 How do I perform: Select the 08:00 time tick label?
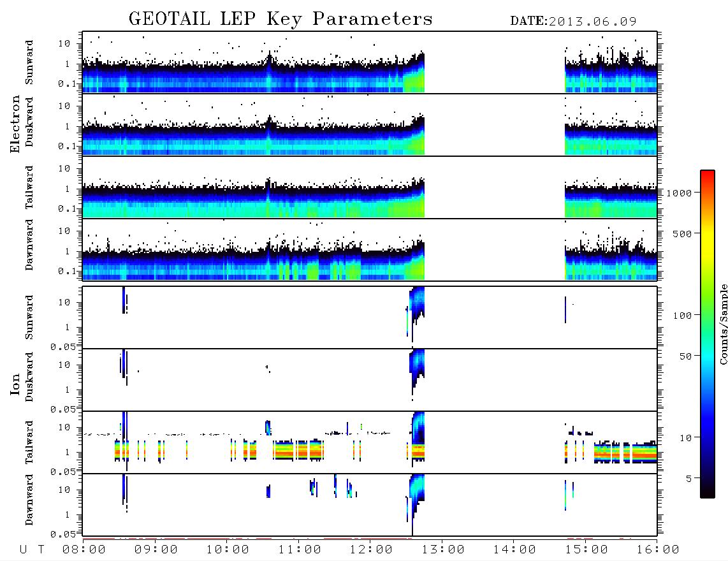(x=84, y=550)
